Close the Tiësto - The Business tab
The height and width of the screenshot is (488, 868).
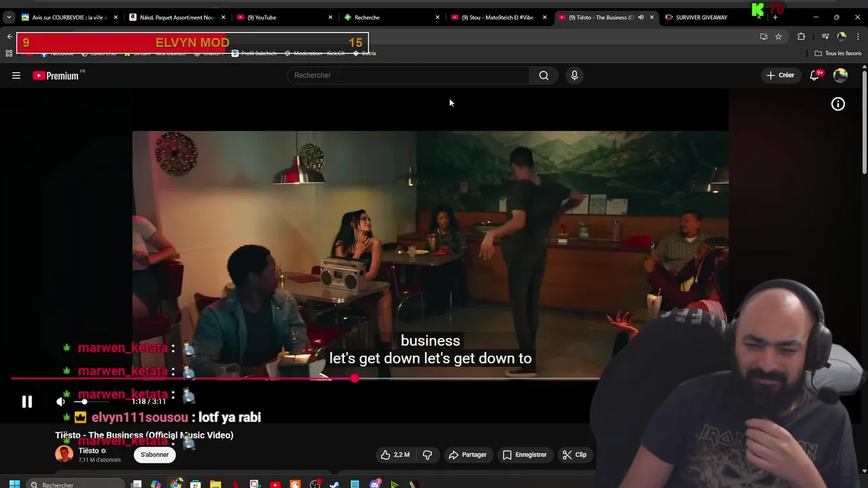pyautogui.click(x=652, y=18)
